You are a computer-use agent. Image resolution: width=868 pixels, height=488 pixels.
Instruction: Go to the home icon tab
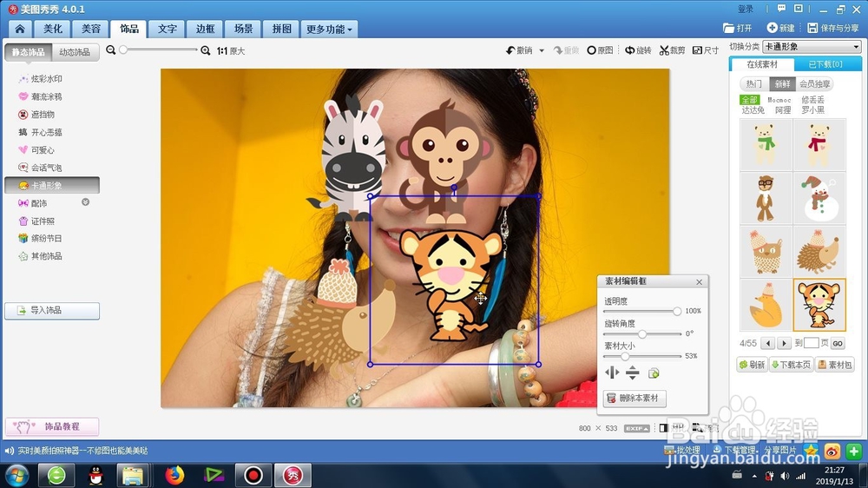pos(20,29)
